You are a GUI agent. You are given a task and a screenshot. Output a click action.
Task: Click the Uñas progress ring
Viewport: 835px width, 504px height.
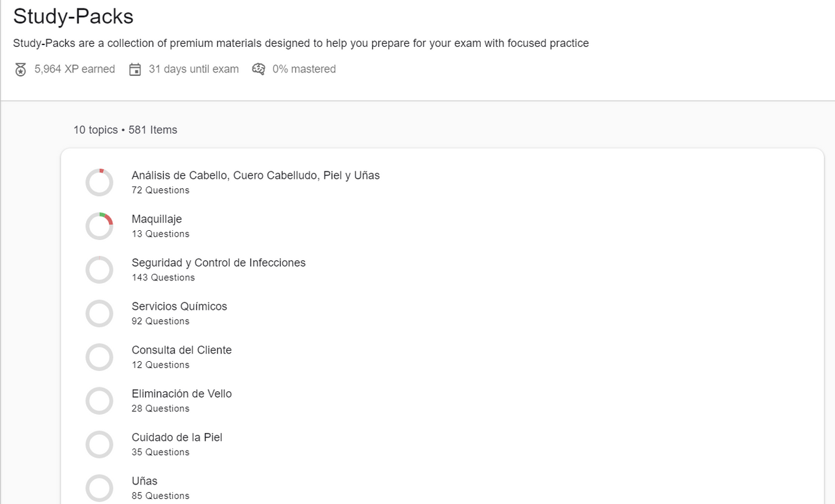click(x=100, y=488)
